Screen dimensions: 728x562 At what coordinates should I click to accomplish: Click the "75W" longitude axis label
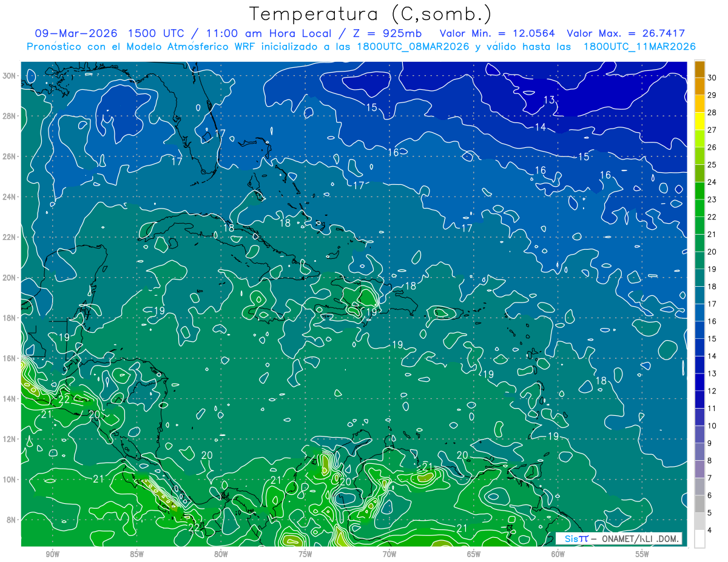(x=305, y=554)
